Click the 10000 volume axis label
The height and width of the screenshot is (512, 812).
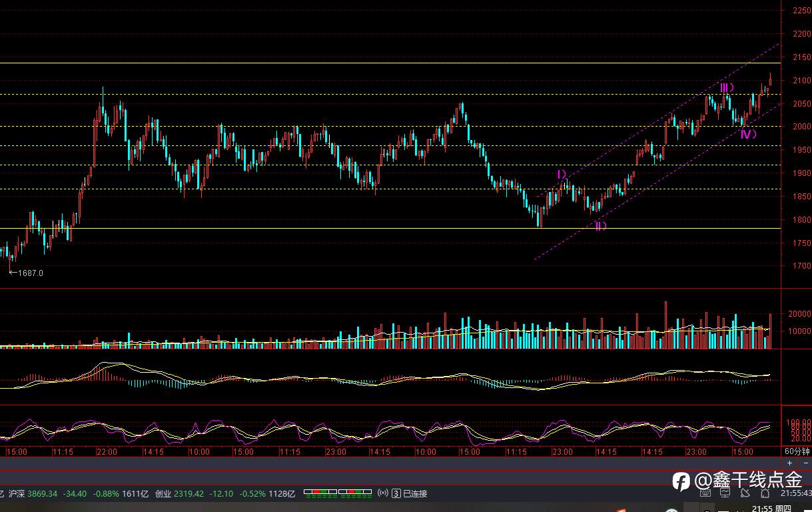(799, 331)
